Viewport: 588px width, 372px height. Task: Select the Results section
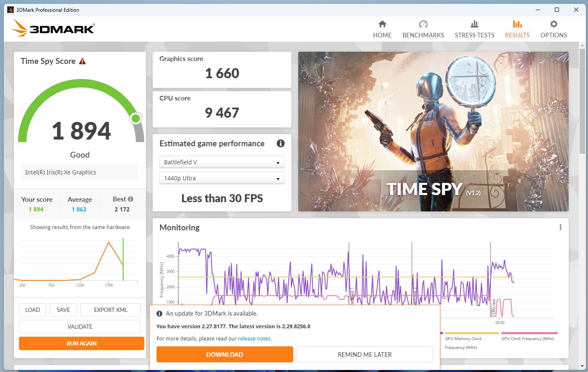coord(517,29)
